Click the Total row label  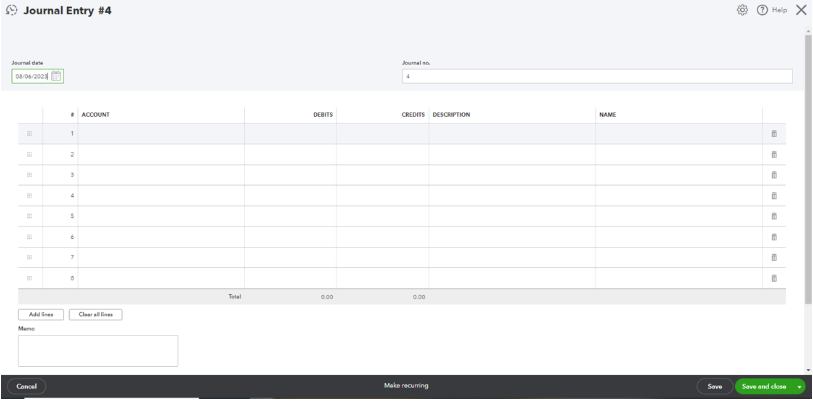click(235, 297)
